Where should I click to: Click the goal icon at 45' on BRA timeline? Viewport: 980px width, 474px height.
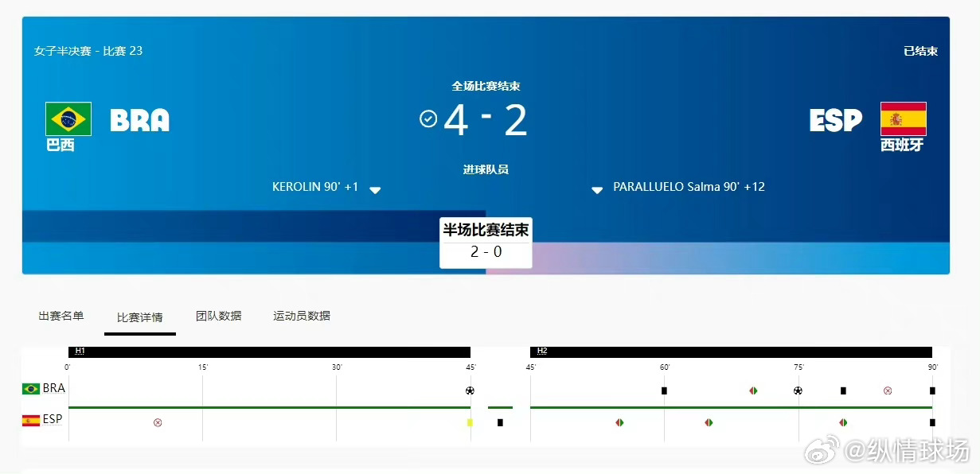click(x=470, y=390)
